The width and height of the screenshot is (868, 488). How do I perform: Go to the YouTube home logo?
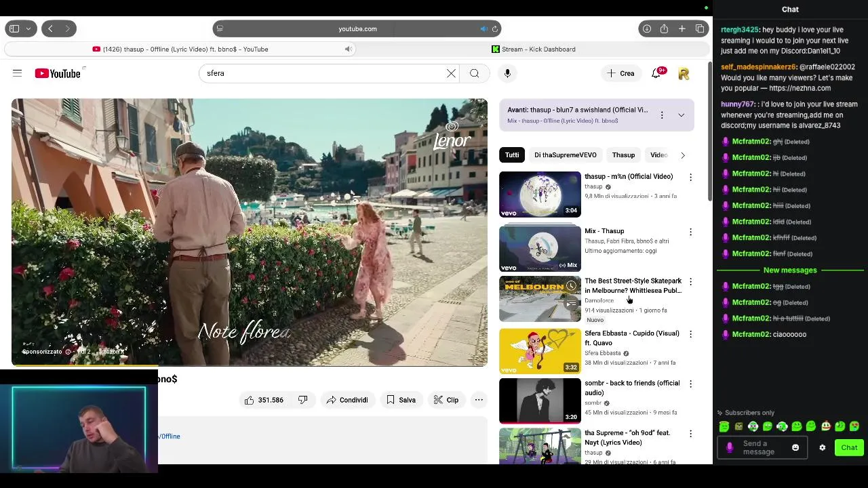58,73
